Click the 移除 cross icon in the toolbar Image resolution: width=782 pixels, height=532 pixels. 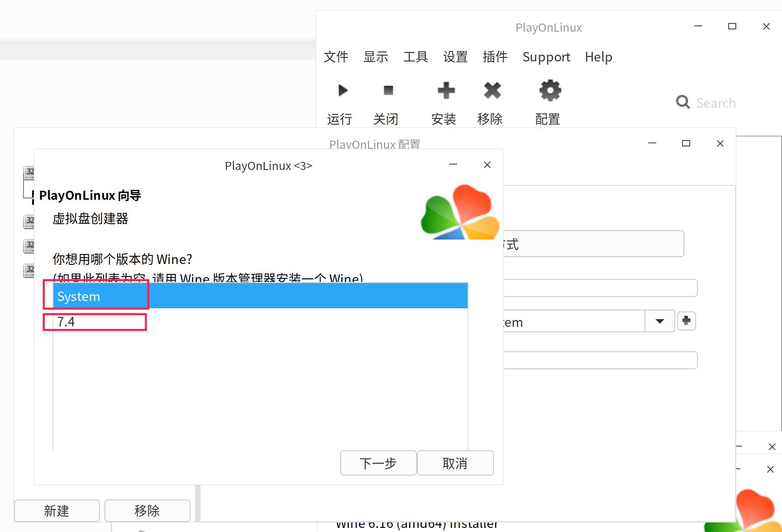(492, 90)
